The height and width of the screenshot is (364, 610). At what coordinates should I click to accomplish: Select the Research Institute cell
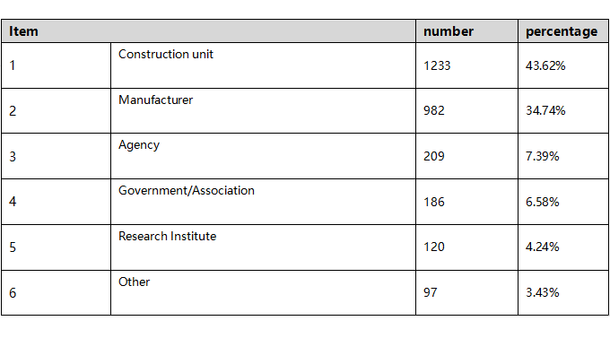tap(264, 247)
